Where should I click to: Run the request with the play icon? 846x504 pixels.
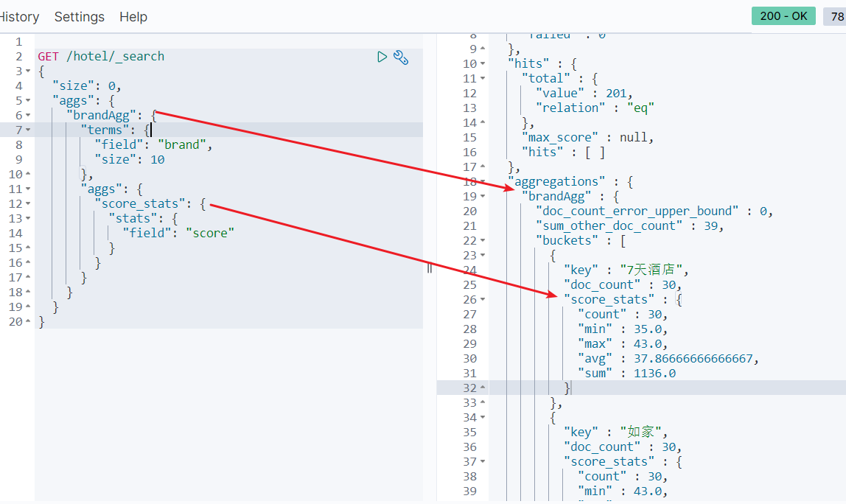click(382, 57)
